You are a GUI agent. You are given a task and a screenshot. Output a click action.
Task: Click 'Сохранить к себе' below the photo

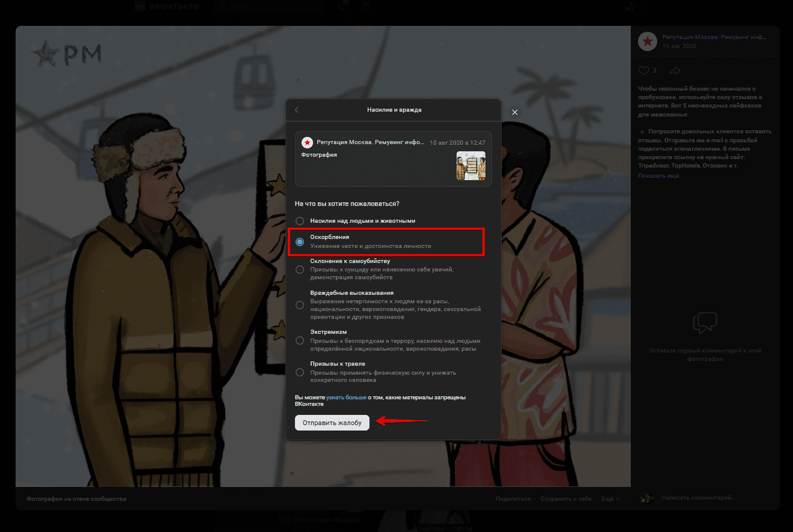[566, 499]
